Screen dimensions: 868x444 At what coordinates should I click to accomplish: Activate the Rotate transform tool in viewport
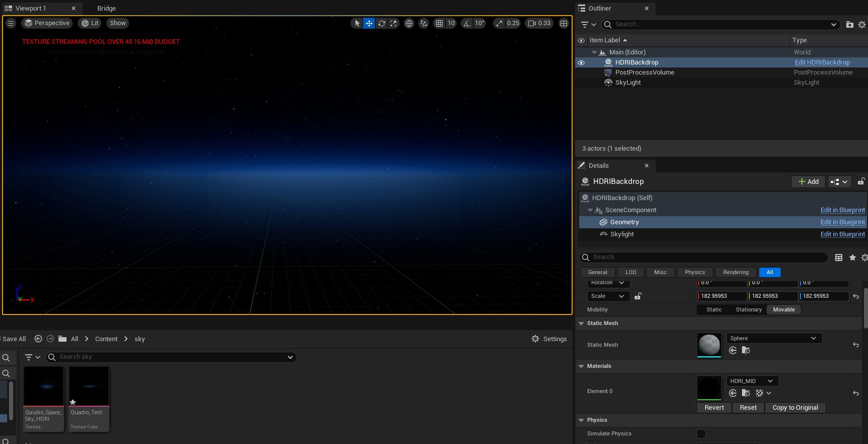(x=382, y=23)
